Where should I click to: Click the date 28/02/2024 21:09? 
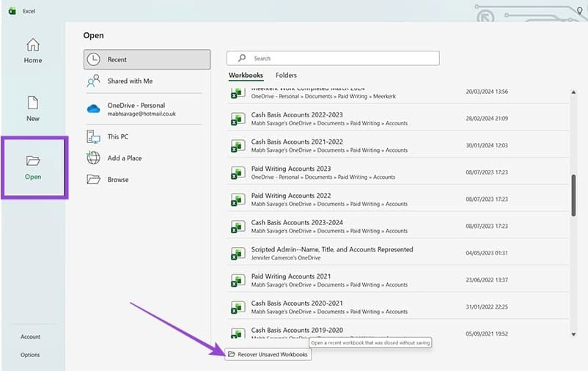pyautogui.click(x=487, y=118)
